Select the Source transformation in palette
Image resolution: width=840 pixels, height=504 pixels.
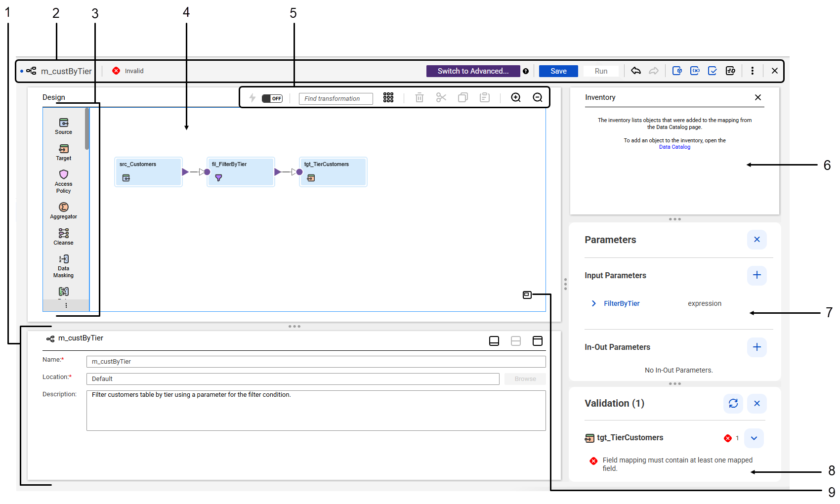[x=63, y=126]
